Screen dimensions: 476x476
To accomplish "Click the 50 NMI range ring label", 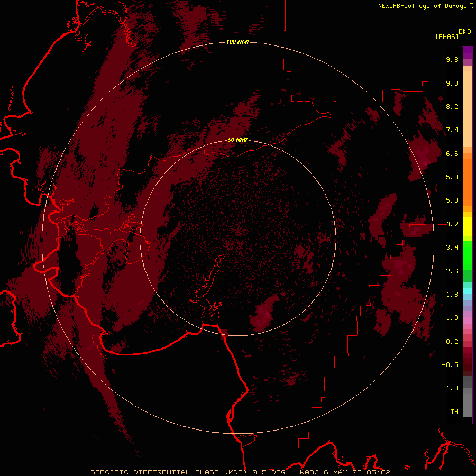I will coord(237,140).
